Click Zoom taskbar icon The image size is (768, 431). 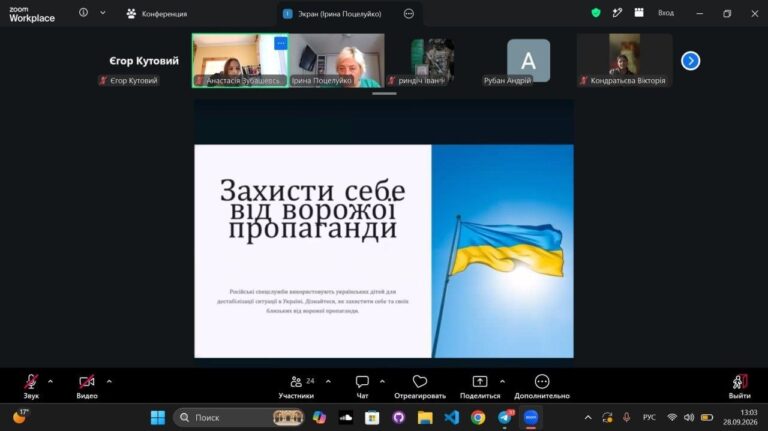pos(531,418)
